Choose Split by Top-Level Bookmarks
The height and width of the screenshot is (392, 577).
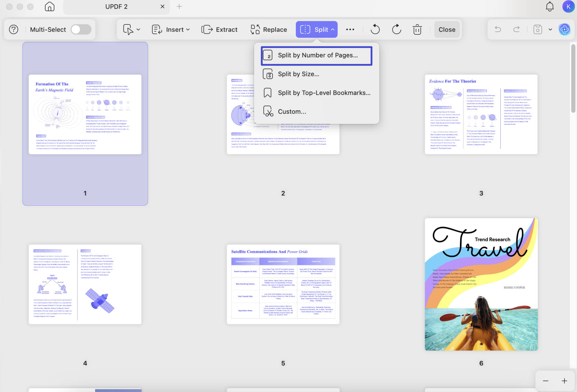[x=317, y=93]
